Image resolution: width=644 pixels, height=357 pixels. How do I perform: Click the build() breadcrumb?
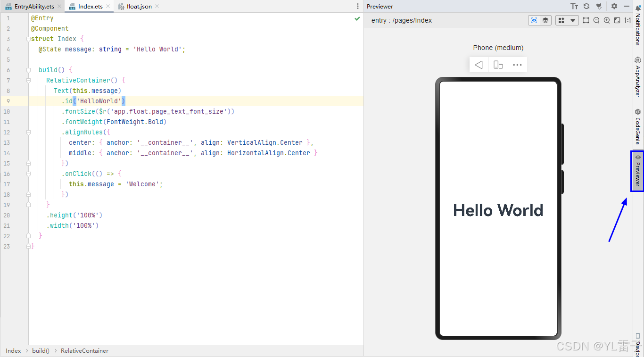click(x=41, y=350)
